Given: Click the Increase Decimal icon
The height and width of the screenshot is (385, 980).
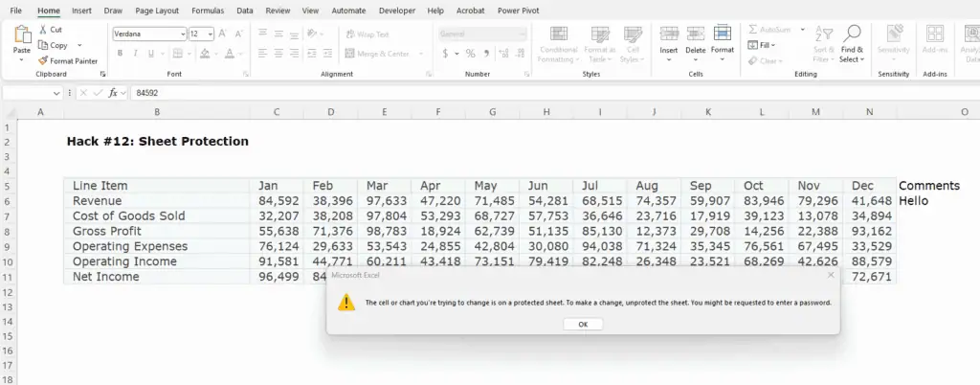Looking at the screenshot, I should pyautogui.click(x=503, y=54).
